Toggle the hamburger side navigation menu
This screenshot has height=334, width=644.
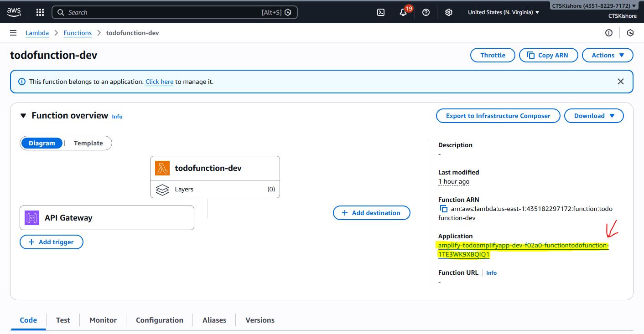[x=14, y=33]
